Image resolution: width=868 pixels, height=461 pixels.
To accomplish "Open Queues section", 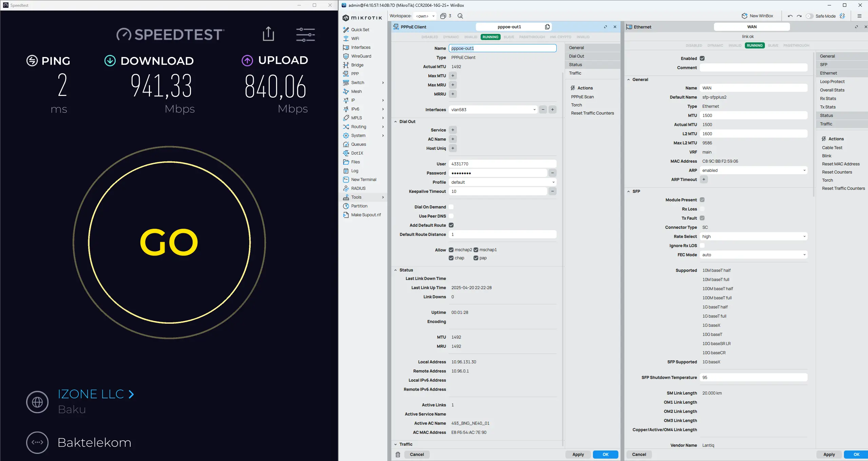I will pos(359,144).
